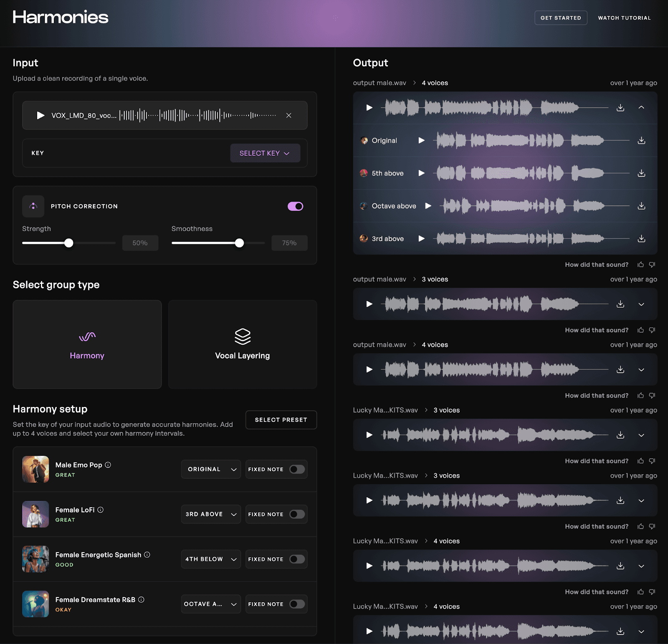This screenshot has height=644, width=668.
Task: Collapse the first output male.wav 4 voices result
Action: (x=641, y=108)
